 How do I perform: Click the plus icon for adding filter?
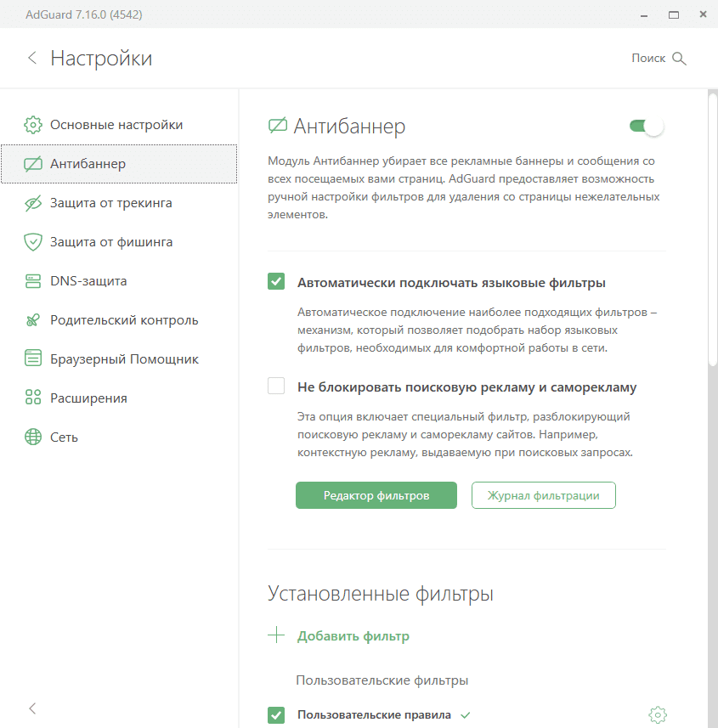click(x=276, y=635)
